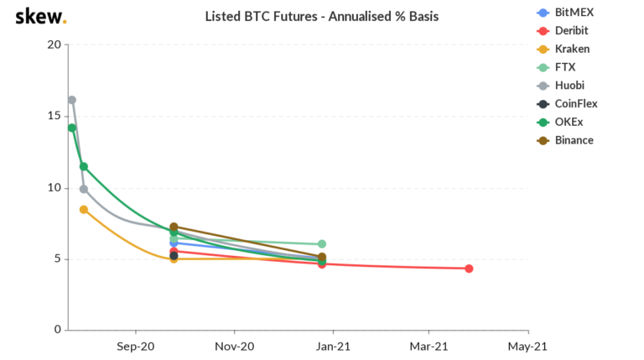This screenshot has width=644, height=360.
Task: Click the rightmost red Deribit data point
Action: coord(469,269)
